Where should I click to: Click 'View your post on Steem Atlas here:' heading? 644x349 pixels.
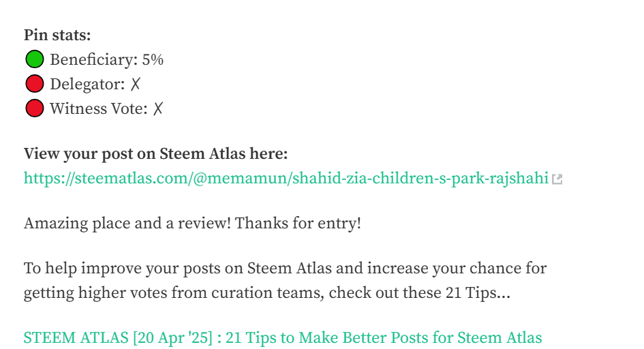(x=155, y=153)
